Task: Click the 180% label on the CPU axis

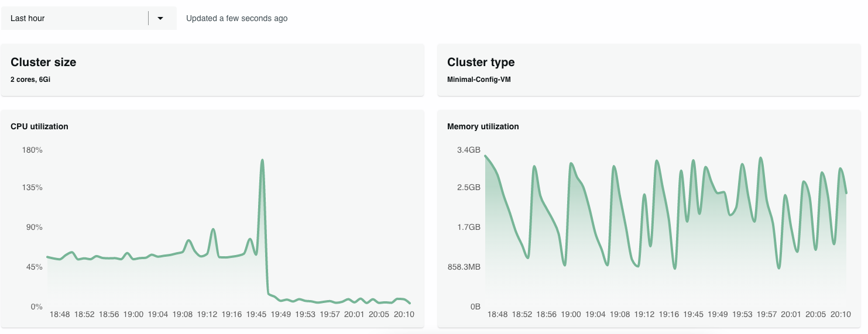Action: 32,150
